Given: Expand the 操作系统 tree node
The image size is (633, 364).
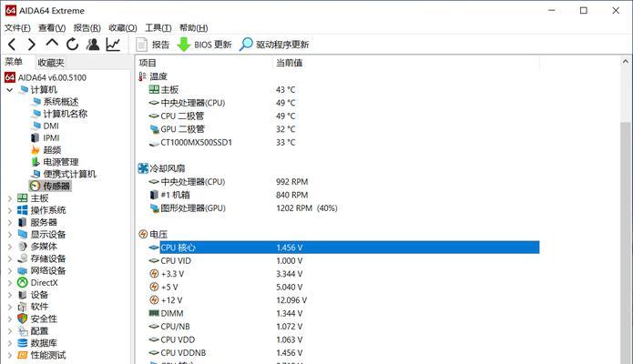Looking at the screenshot, I should tap(10, 210).
